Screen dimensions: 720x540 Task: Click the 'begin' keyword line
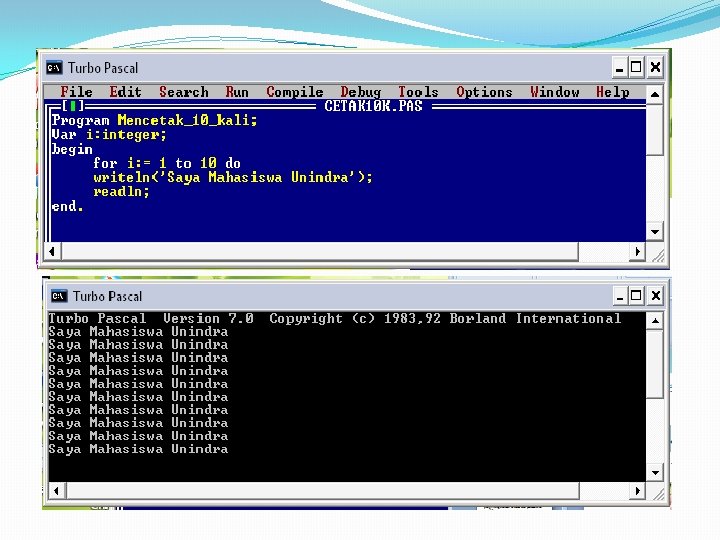(x=72, y=149)
